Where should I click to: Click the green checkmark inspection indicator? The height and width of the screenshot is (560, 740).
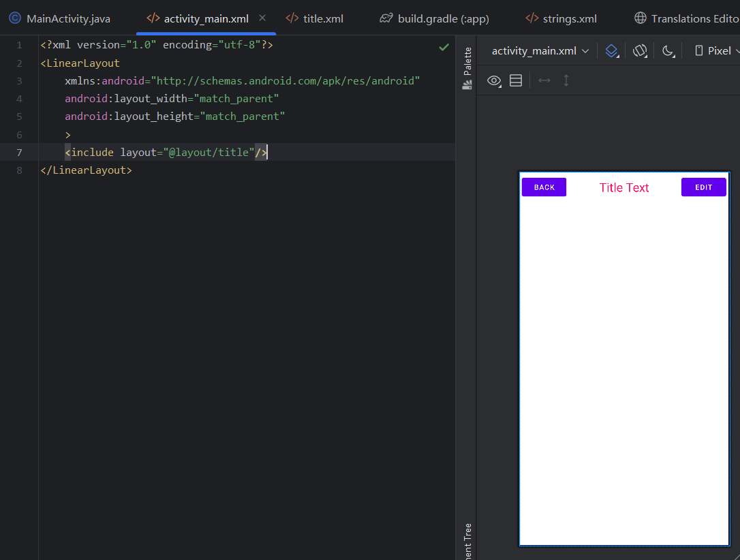coord(444,47)
